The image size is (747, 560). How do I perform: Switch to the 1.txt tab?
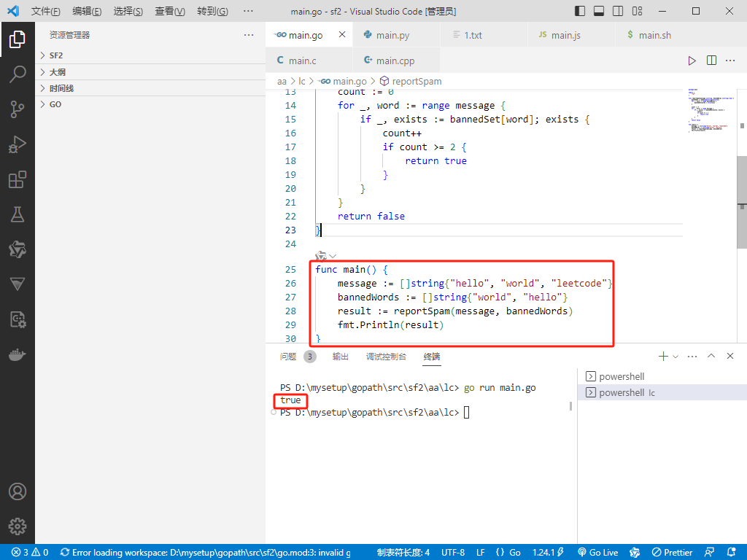484,35
